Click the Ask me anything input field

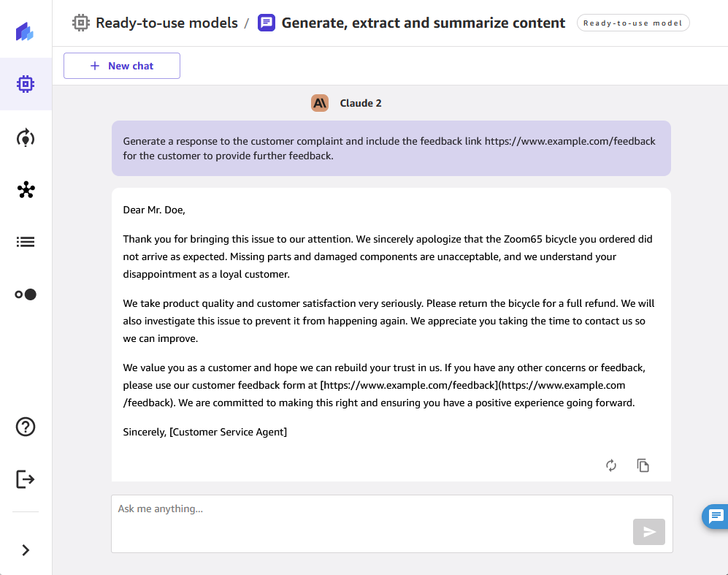pos(365,509)
